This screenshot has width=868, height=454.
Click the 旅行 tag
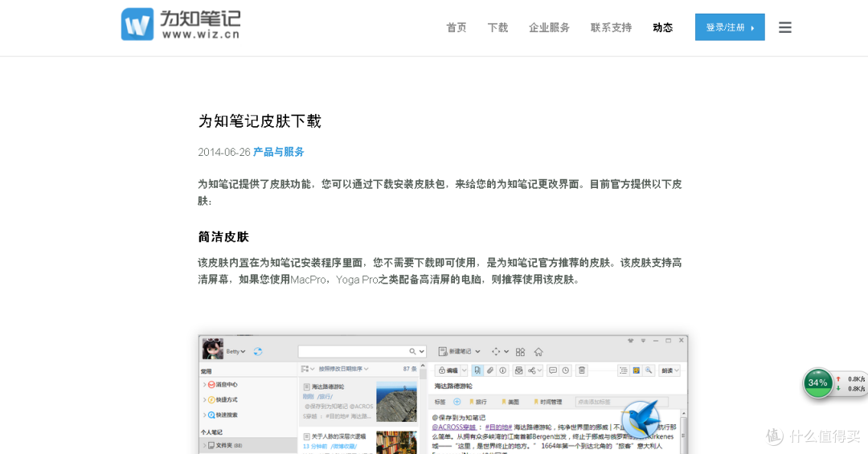[479, 402]
